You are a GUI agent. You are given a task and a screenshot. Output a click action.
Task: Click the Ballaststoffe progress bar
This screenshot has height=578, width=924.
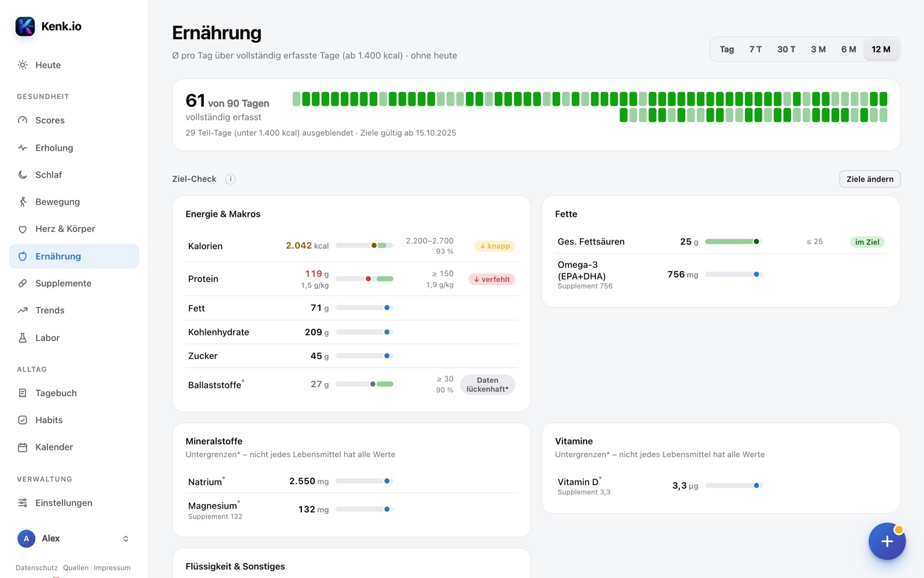click(364, 384)
